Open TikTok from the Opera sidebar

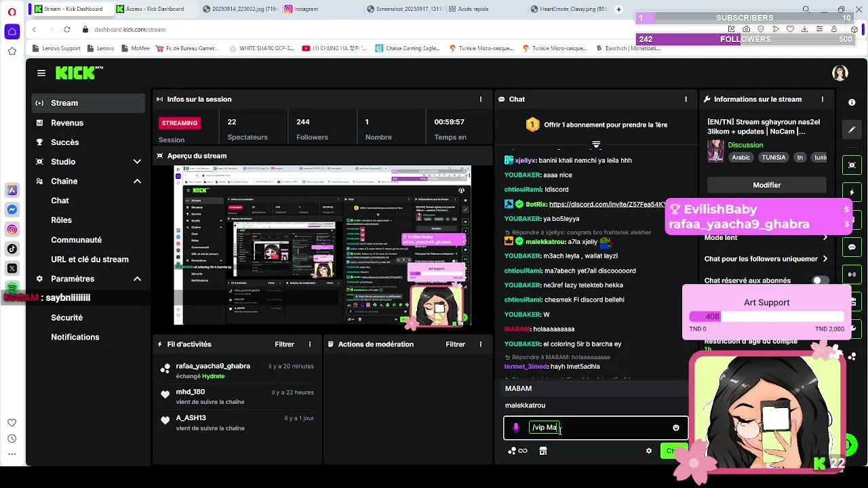[x=12, y=249]
